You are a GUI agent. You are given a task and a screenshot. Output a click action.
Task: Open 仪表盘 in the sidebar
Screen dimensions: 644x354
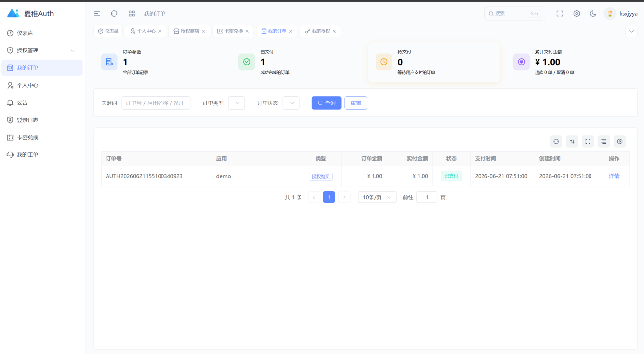(x=42, y=33)
